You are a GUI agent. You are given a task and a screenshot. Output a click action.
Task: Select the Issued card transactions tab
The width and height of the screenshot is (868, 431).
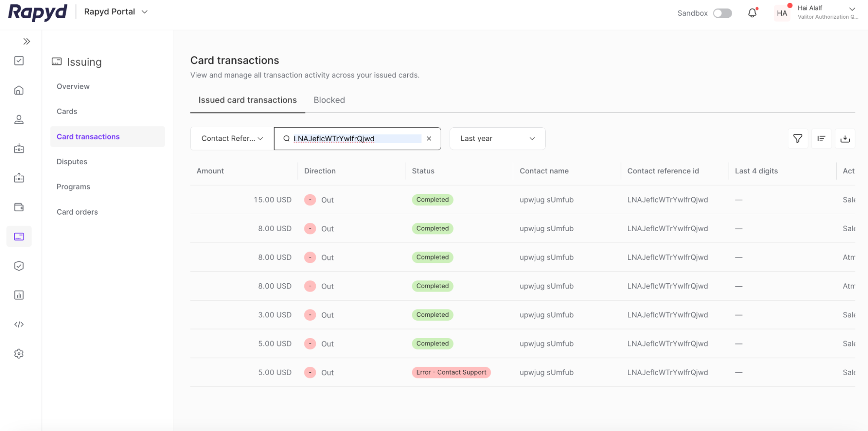tap(247, 100)
